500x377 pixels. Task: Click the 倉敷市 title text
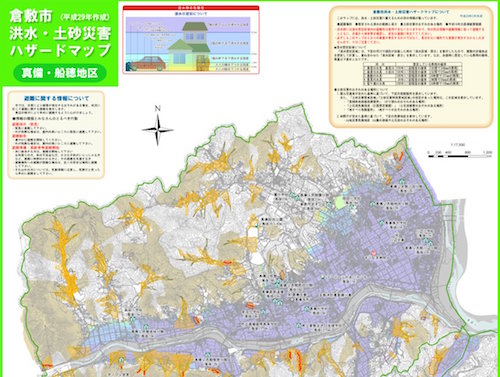[31, 16]
